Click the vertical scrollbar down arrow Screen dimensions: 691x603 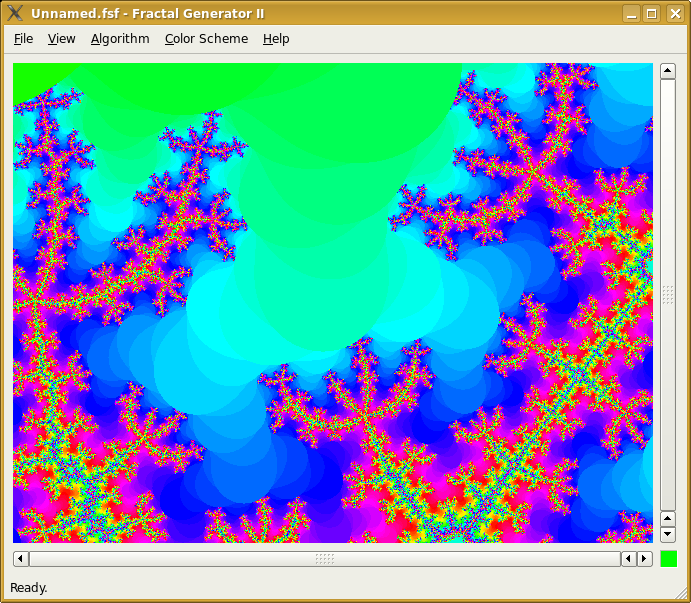pos(668,534)
